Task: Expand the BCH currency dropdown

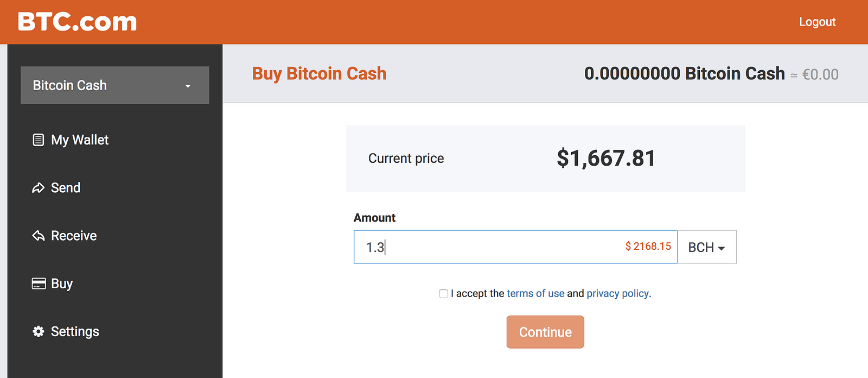Action: coord(706,247)
